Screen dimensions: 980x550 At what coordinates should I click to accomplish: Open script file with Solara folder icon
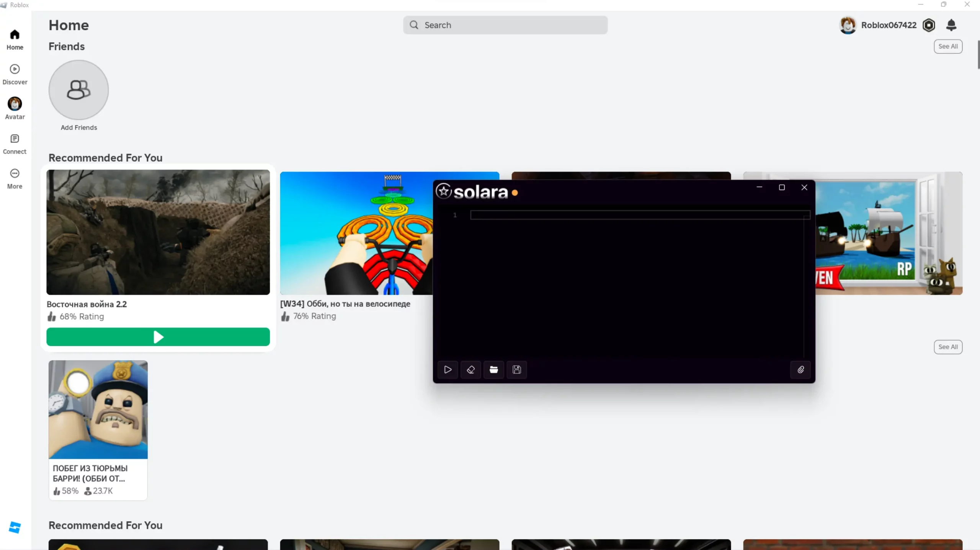[493, 370]
